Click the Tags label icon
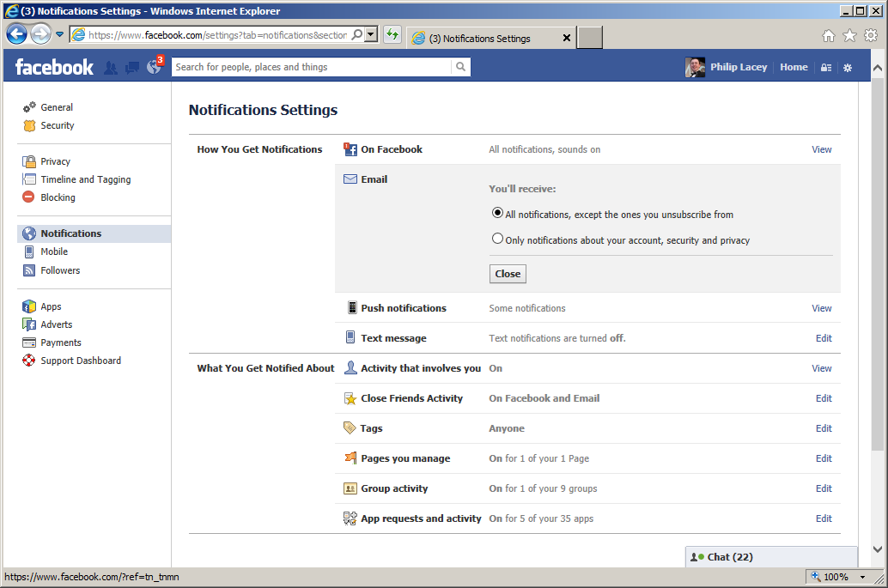Image resolution: width=888 pixels, height=588 pixels. (350, 427)
